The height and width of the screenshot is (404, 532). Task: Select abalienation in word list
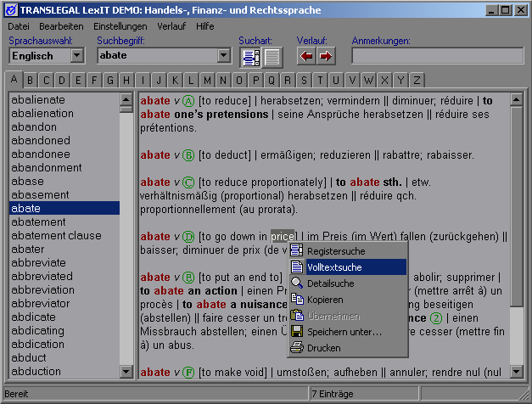click(x=64, y=114)
